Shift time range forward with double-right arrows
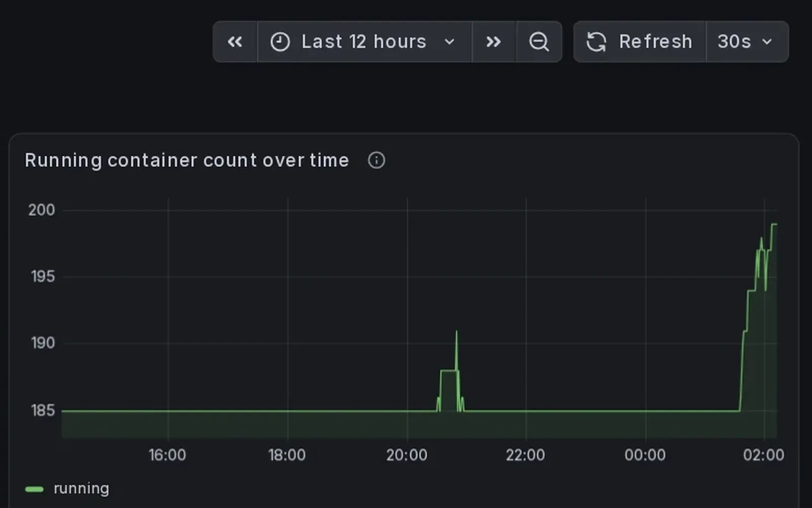The height and width of the screenshot is (508, 812). 494,42
